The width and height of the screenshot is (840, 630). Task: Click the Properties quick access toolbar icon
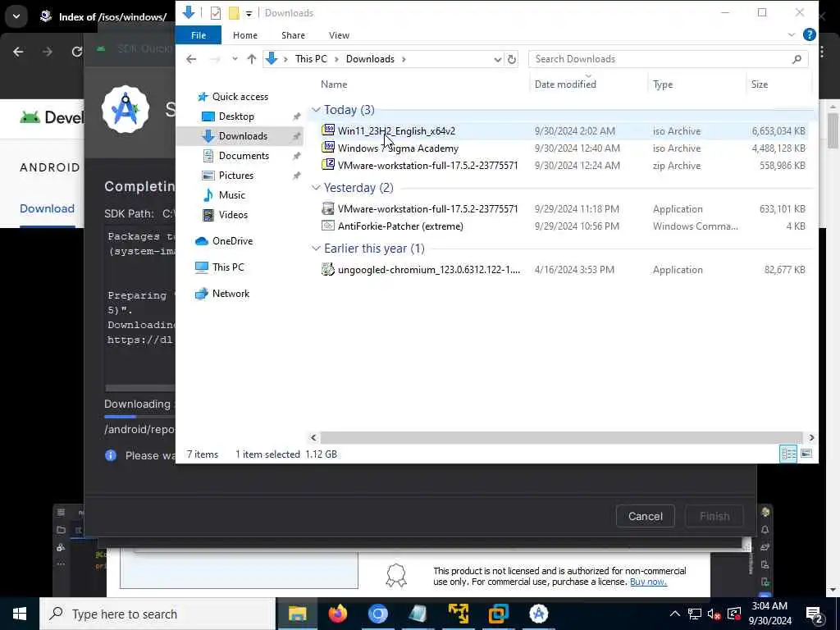216,13
